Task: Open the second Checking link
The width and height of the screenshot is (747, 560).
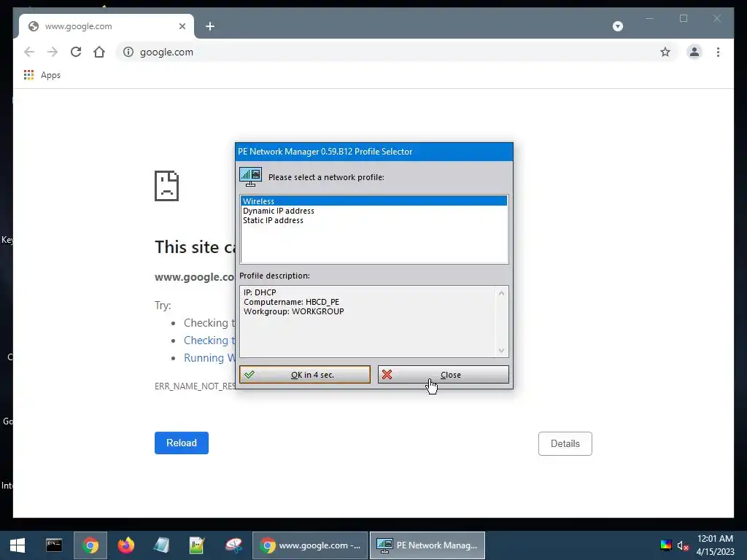Action: tap(209, 341)
